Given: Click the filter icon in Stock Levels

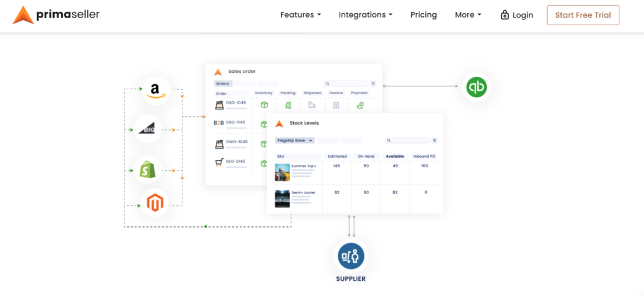Looking at the screenshot, I should [435, 140].
